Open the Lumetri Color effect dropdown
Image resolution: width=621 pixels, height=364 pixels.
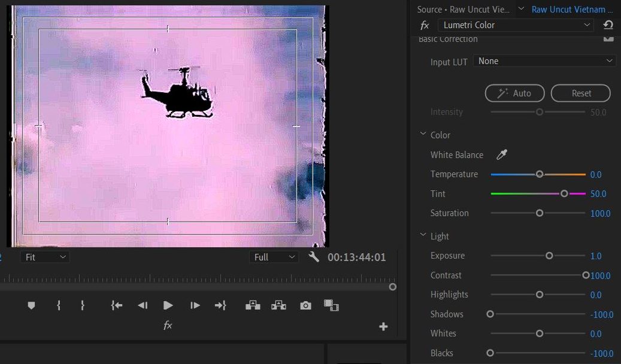pyautogui.click(x=516, y=25)
